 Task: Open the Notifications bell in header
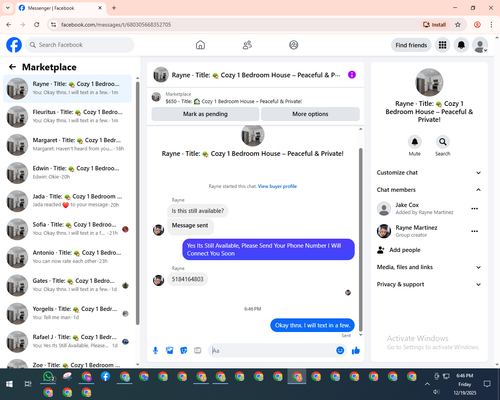(x=461, y=45)
